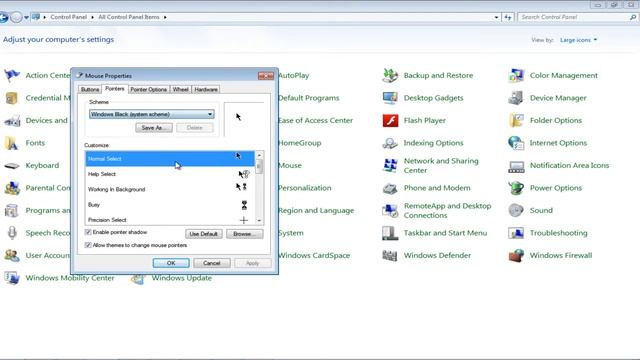Open the Desktop Gadgets icon
640x360 pixels.
pos(390,98)
